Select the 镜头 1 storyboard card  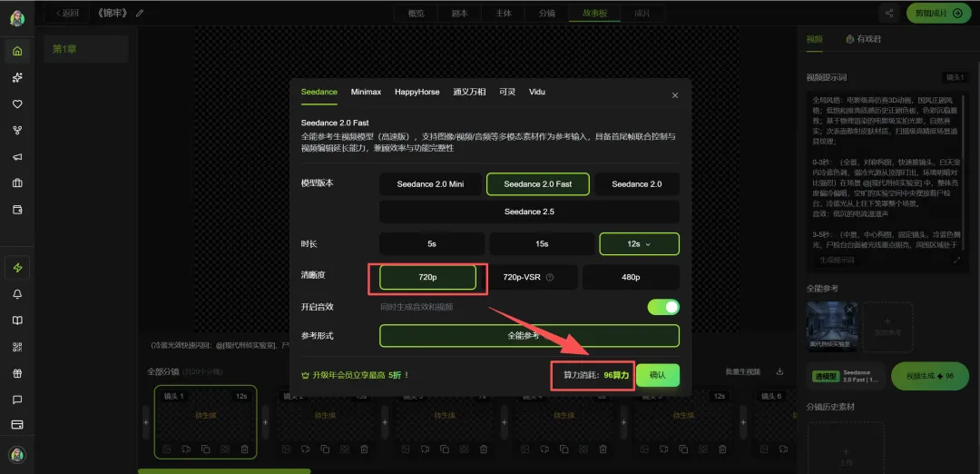206,422
